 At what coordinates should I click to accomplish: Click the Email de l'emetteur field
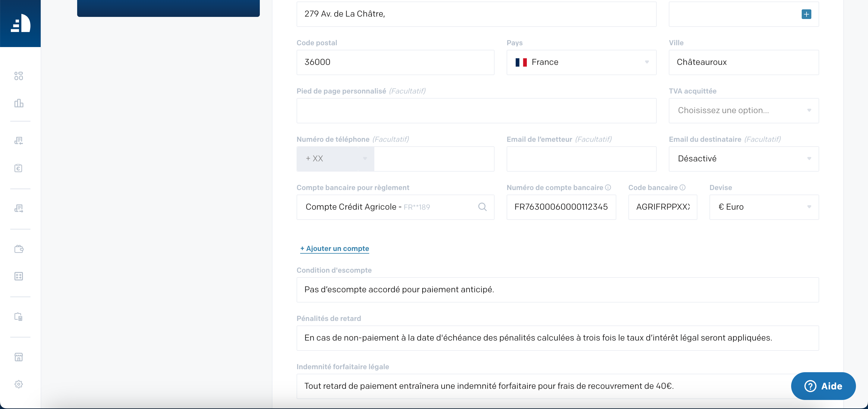(x=581, y=159)
